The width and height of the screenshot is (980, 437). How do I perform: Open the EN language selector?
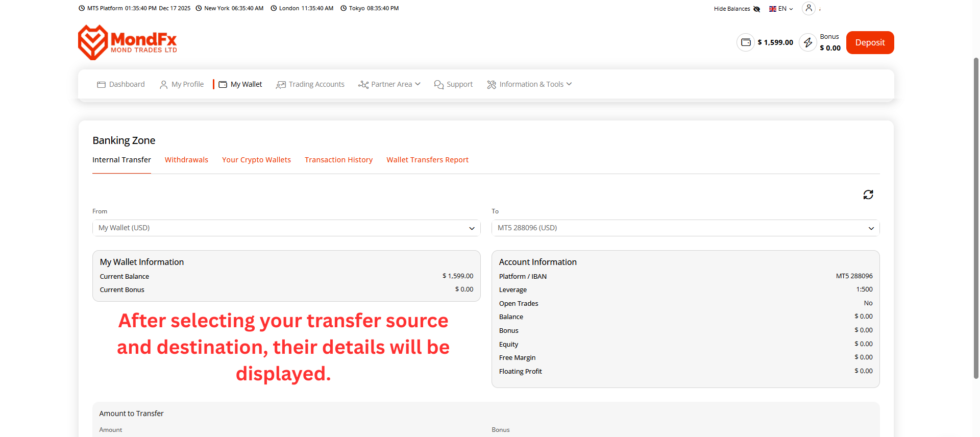coord(781,9)
